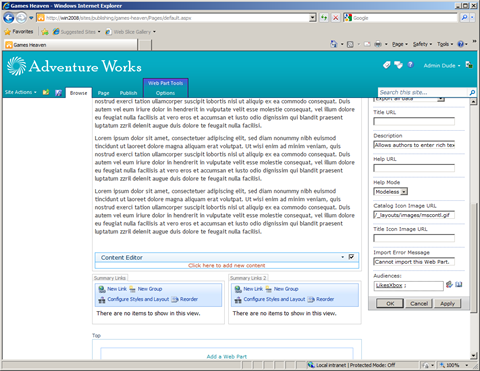The image size is (480, 371).
Task: Click 'Click here to add new content' link
Action: point(227,265)
